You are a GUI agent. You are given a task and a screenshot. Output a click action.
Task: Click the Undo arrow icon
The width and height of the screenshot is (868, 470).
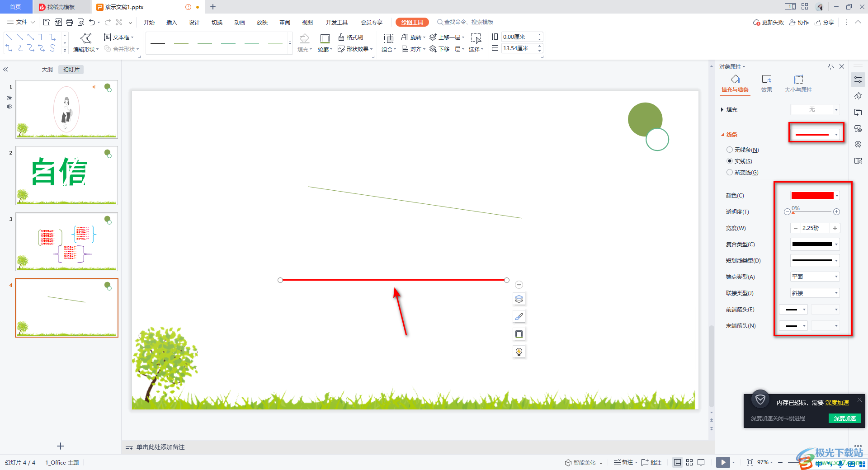(92, 22)
